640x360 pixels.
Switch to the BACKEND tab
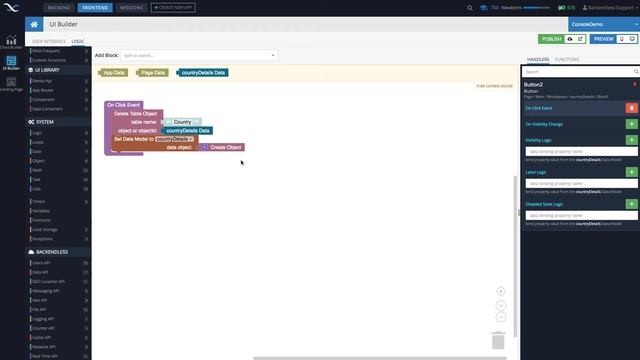[59, 8]
